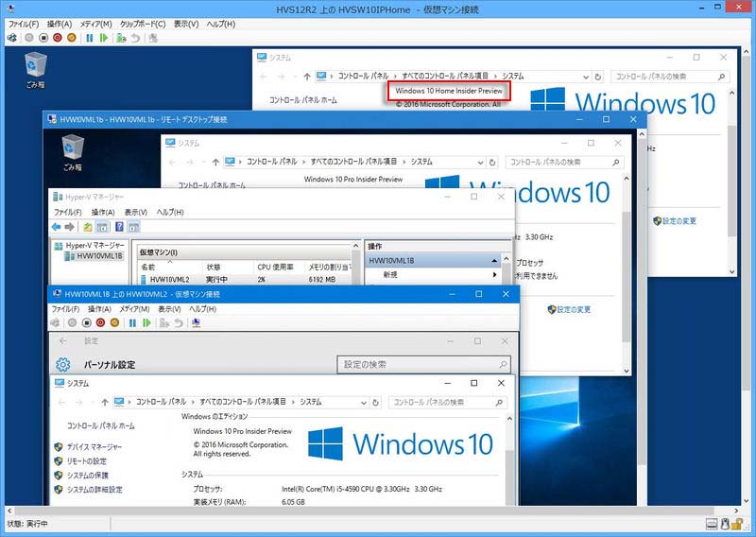Image resolution: width=756 pixels, height=537 pixels.
Task: Click the gear icon beside パーソナル設定
Action: click(x=63, y=365)
